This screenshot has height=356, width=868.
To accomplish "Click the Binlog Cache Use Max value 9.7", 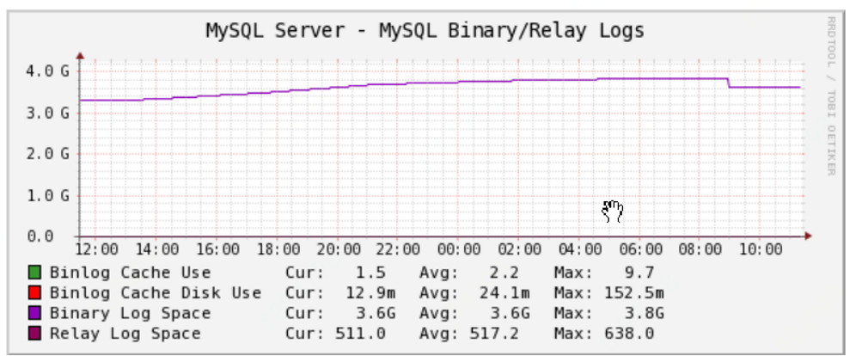I will [x=639, y=273].
